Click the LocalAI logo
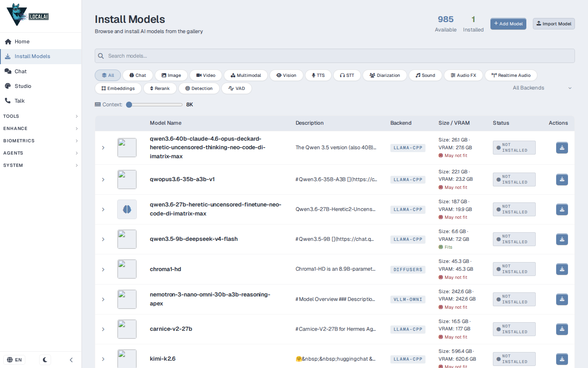This screenshot has width=588, height=368. (x=28, y=15)
